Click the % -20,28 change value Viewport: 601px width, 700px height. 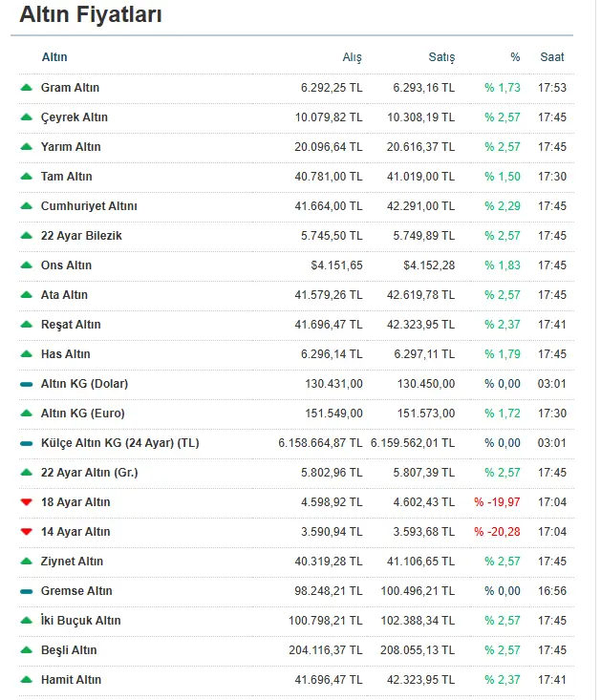click(497, 532)
